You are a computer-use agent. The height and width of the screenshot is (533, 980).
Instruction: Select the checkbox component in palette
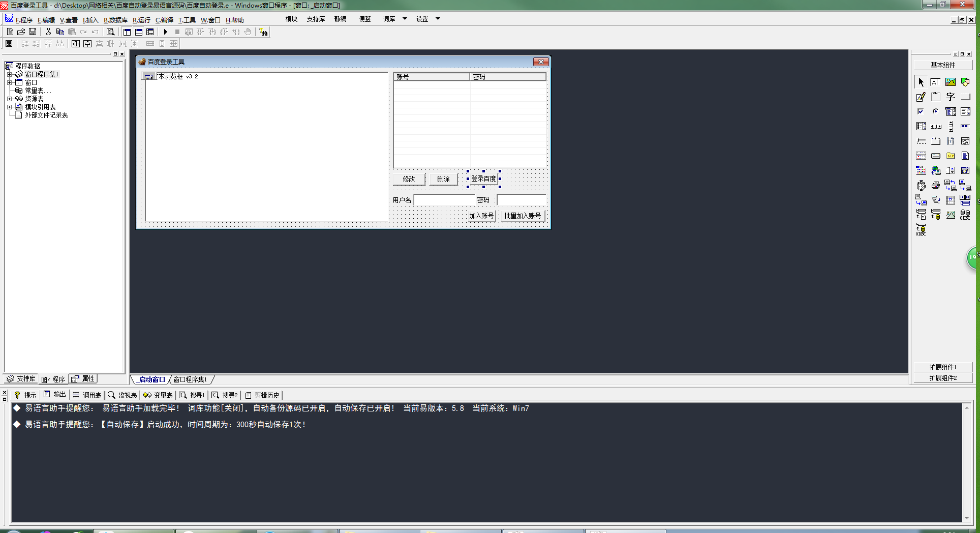(x=921, y=111)
